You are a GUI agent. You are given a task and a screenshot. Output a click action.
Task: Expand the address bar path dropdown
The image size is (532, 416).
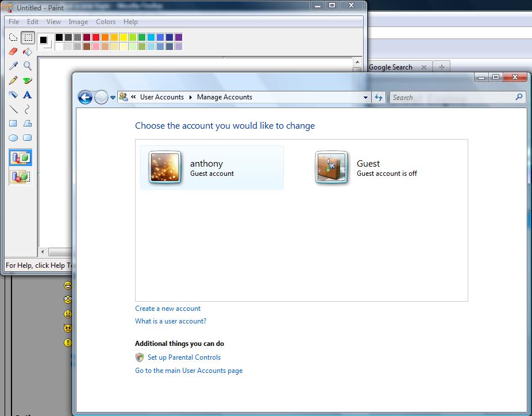(x=366, y=98)
